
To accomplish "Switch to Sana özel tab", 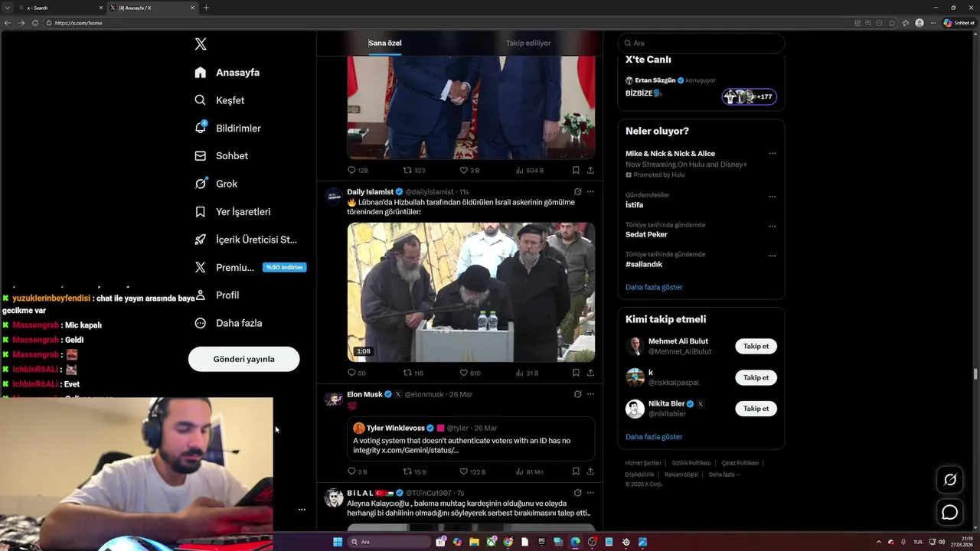I will (x=385, y=43).
